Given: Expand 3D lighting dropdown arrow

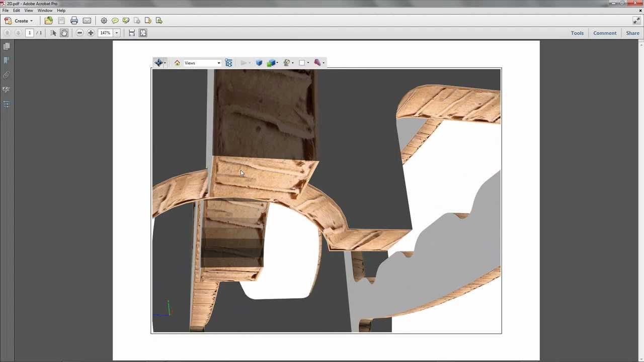Looking at the screenshot, I should [293, 63].
